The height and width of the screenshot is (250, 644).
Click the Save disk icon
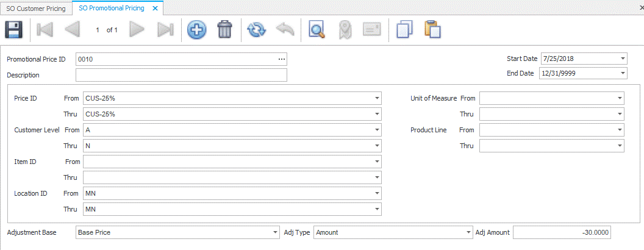[x=14, y=30]
